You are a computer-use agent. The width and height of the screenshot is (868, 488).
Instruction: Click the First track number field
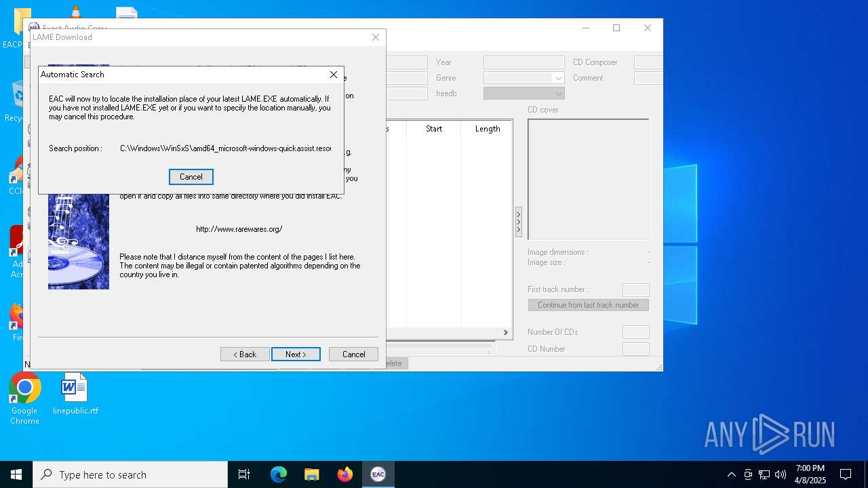[635, 289]
